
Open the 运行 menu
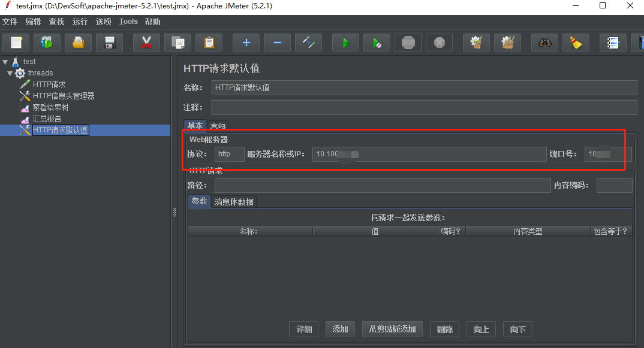[x=80, y=22]
